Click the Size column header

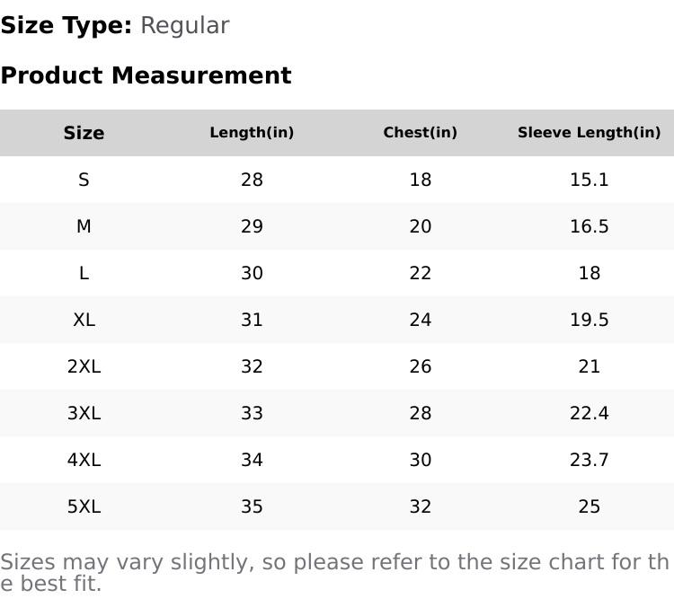[84, 133]
